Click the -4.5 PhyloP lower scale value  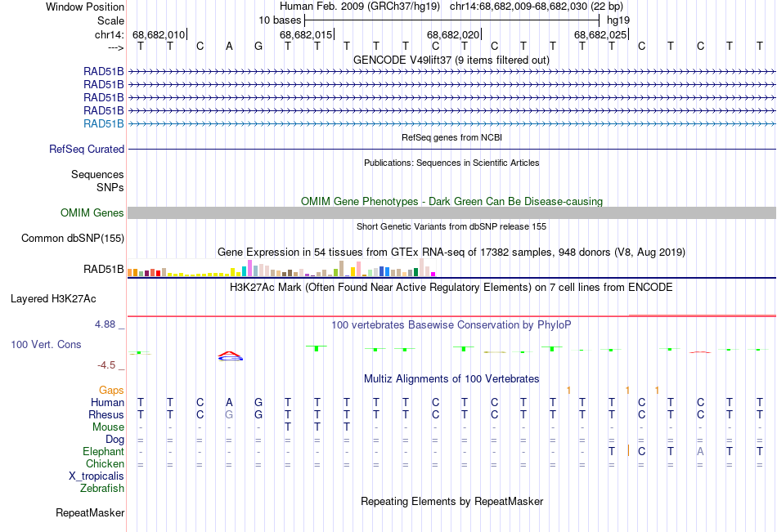point(106,365)
